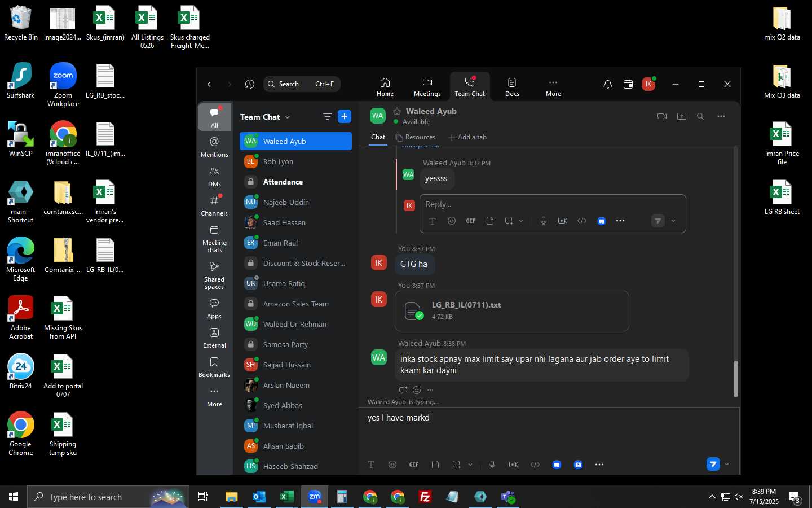Open External section in sidebar
This screenshot has width=812, height=508.
point(214,338)
